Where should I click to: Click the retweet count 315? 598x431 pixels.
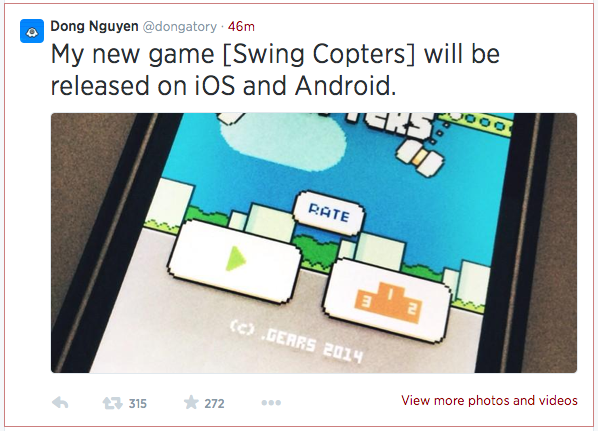138,404
